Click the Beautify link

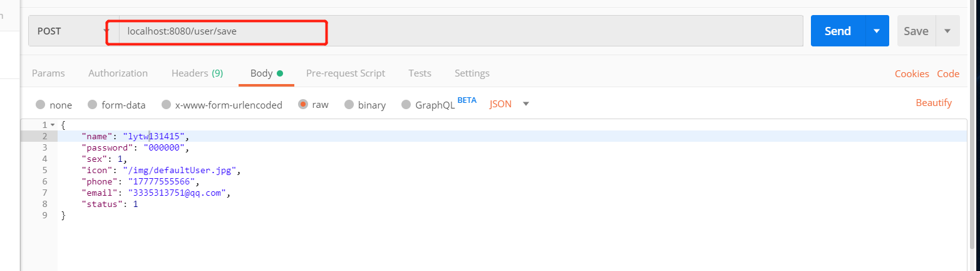tap(933, 103)
